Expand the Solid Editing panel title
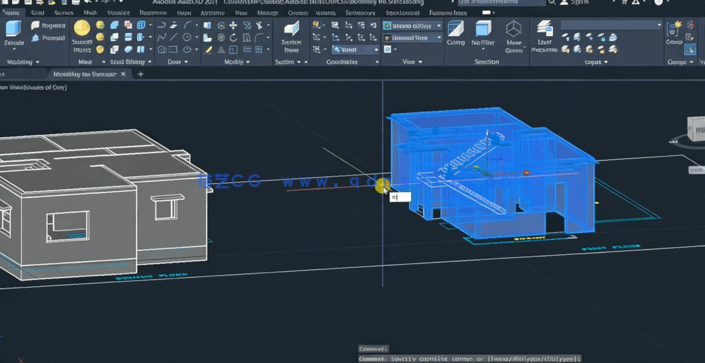705x363 pixels. click(x=131, y=62)
